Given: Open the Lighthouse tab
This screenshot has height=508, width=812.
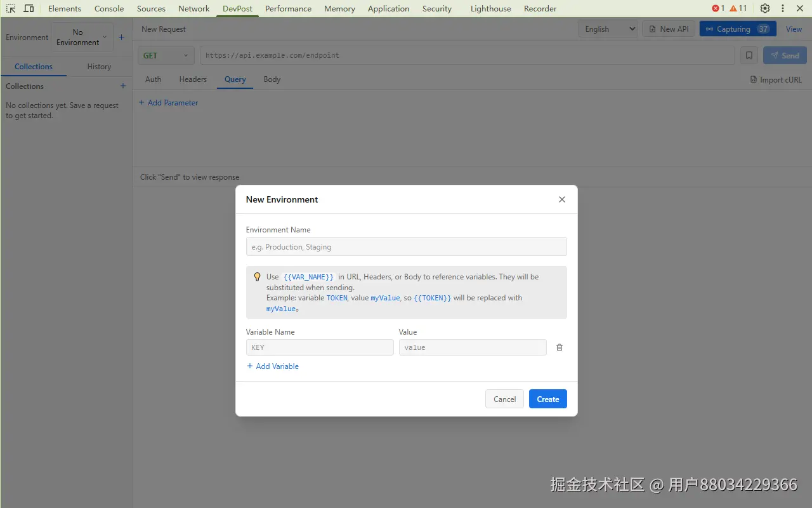Looking at the screenshot, I should point(490,8).
